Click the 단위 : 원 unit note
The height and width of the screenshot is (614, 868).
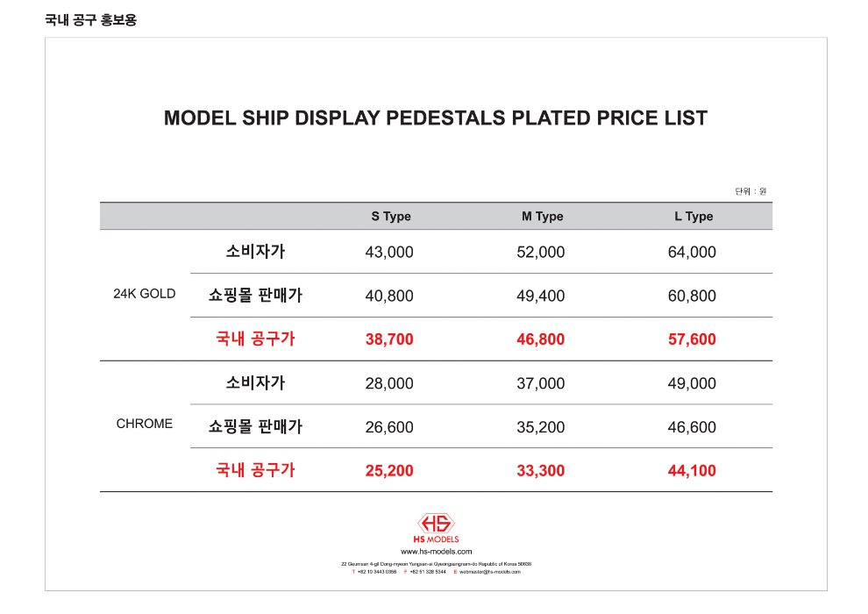[x=751, y=191]
